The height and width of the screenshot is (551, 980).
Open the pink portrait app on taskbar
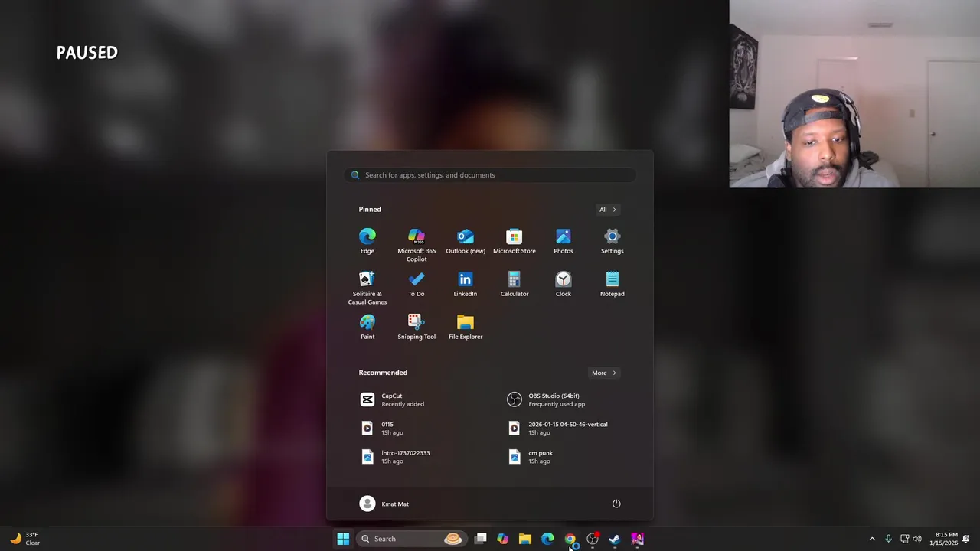point(637,539)
